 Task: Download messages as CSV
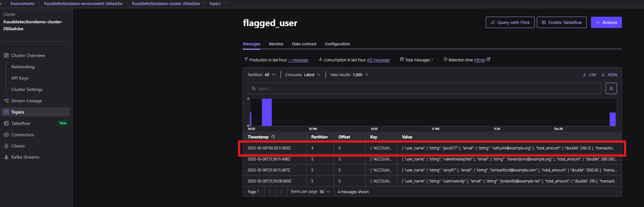[x=589, y=75]
